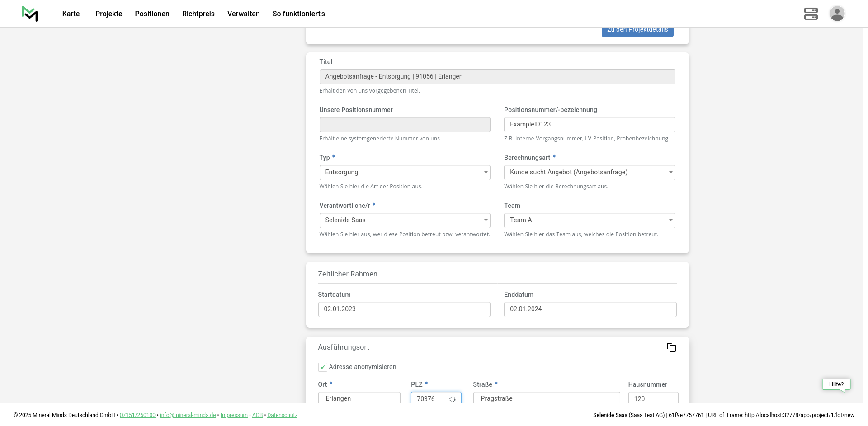Go to the Karte menu item
Screen dimensions: 868x426
pyautogui.click(x=71, y=14)
